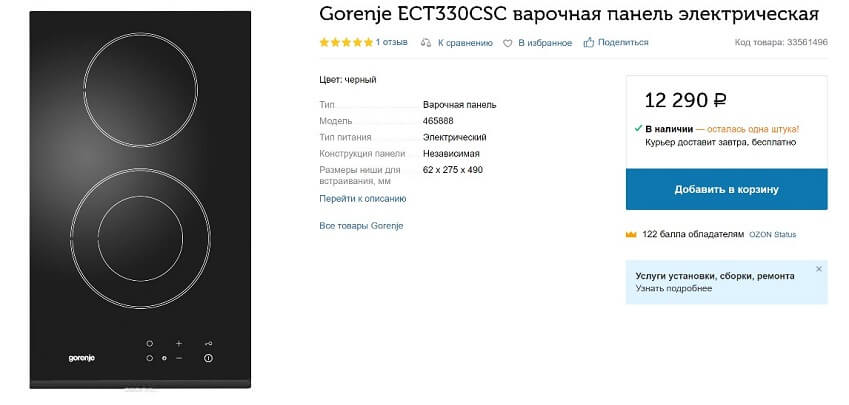This screenshot has width=849, height=405.
Task: Click the heart favorites icon
Action: coord(507,43)
